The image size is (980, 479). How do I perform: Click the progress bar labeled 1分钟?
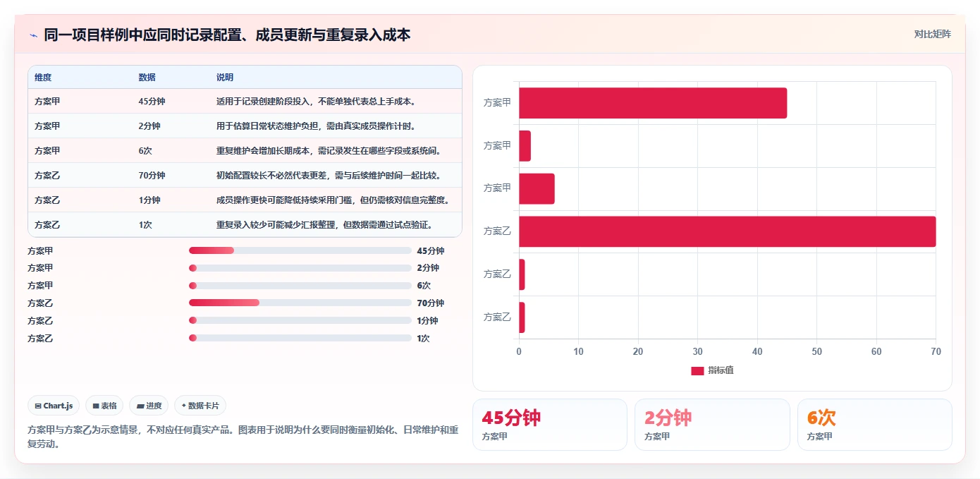pos(300,321)
